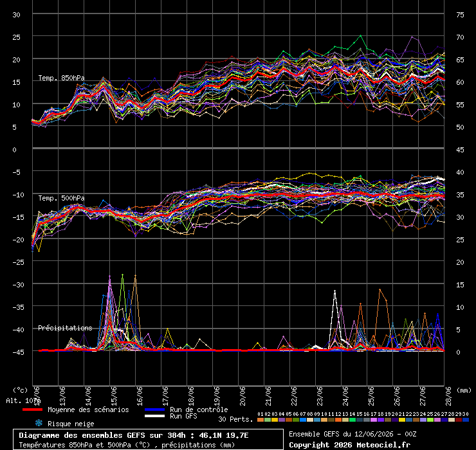Click the '(°c)' unit label
The height and width of the screenshot is (450, 476).
(x=21, y=390)
